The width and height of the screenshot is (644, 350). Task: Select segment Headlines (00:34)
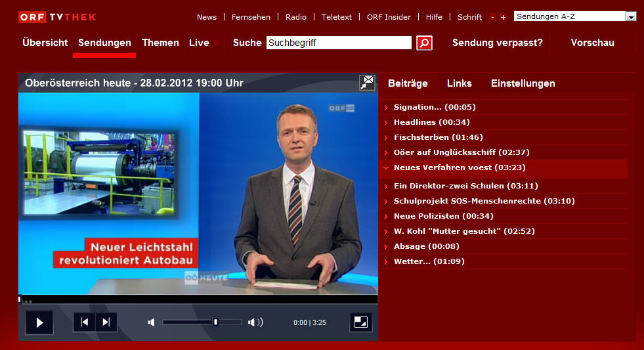click(x=432, y=122)
